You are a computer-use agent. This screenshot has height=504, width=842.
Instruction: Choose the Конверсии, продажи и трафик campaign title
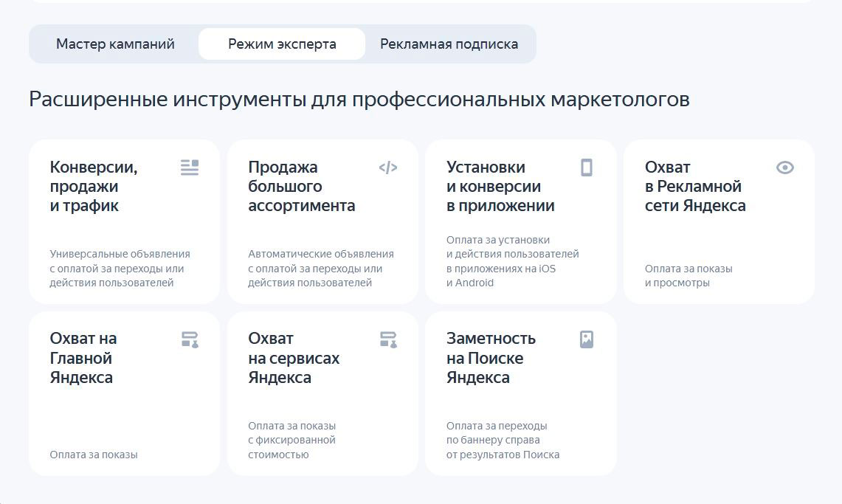coord(94,186)
